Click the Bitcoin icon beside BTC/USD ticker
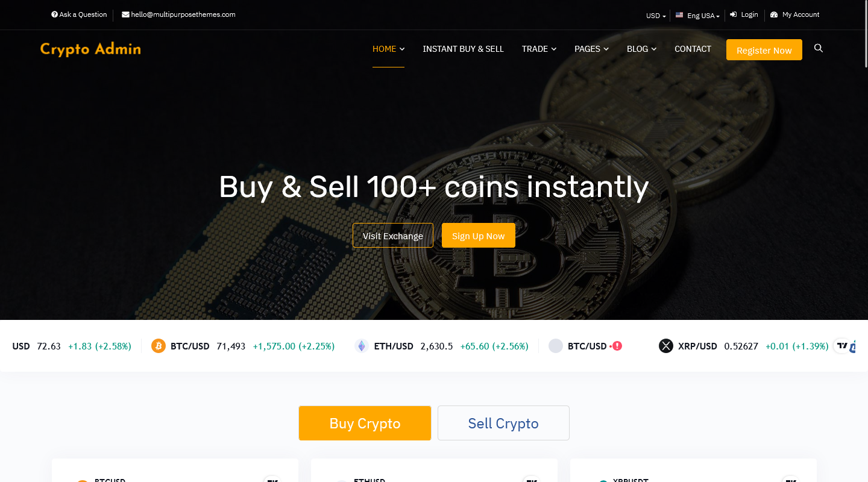The width and height of the screenshot is (868, 482). (x=159, y=346)
